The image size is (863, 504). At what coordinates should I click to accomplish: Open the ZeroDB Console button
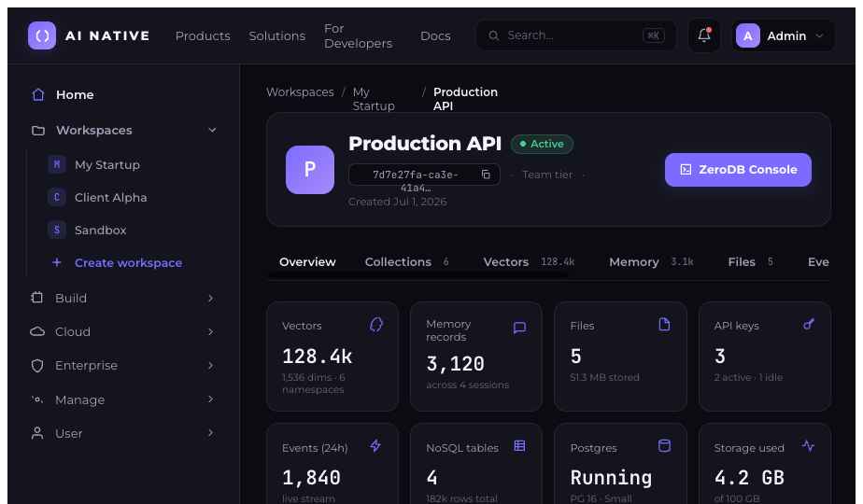[738, 170]
